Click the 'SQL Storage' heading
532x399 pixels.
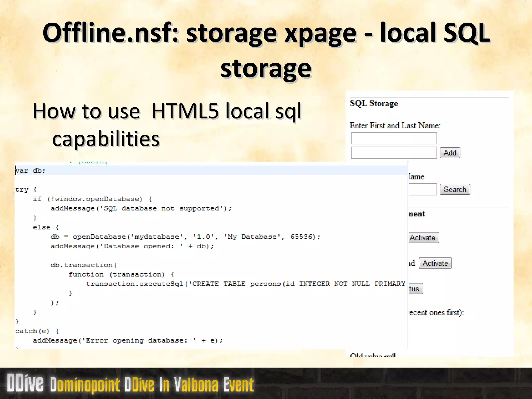click(x=374, y=103)
